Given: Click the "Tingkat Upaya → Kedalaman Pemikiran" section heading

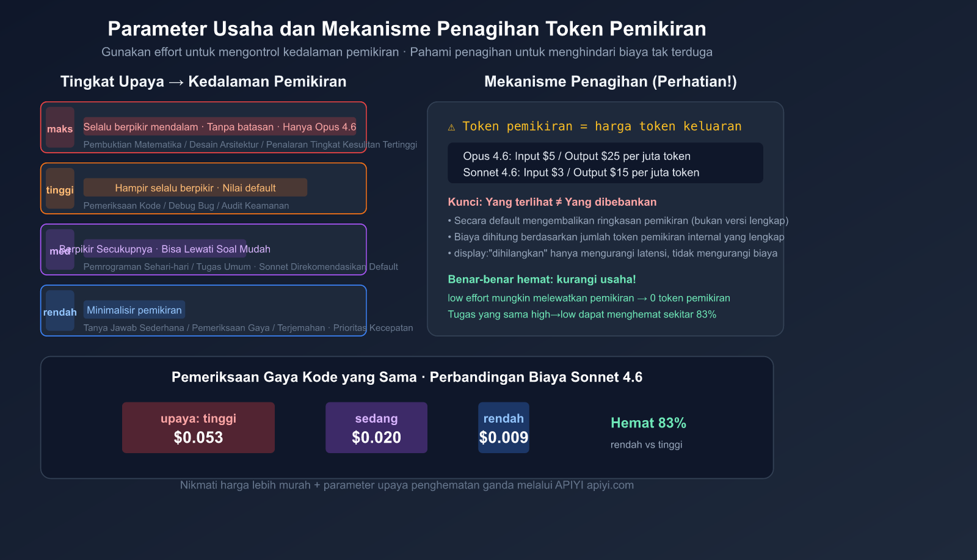Looking at the screenshot, I should click(x=203, y=81).
